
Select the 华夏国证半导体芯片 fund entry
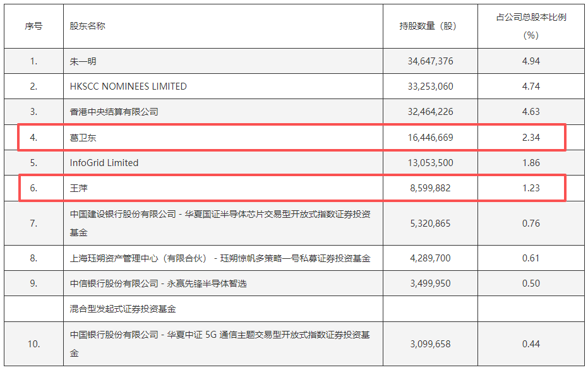(220, 223)
